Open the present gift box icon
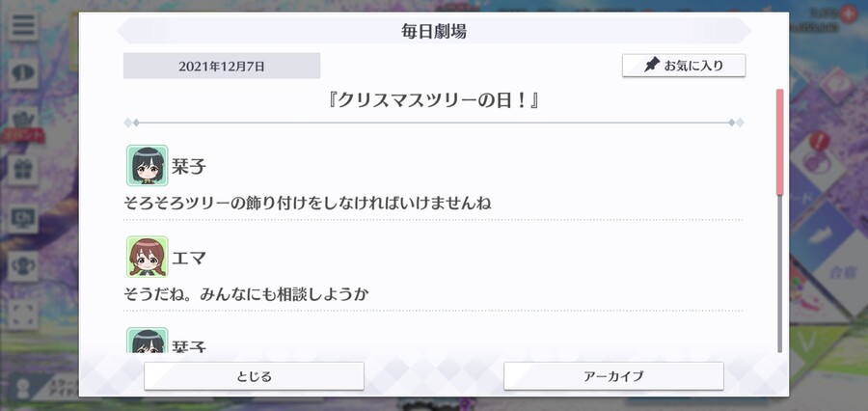868x411 pixels. coord(23,170)
